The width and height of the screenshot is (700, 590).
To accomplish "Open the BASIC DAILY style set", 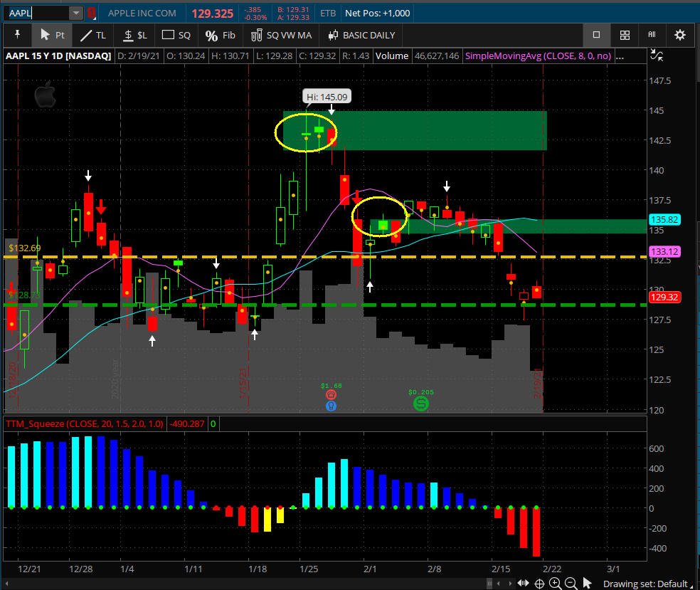I will click(361, 35).
